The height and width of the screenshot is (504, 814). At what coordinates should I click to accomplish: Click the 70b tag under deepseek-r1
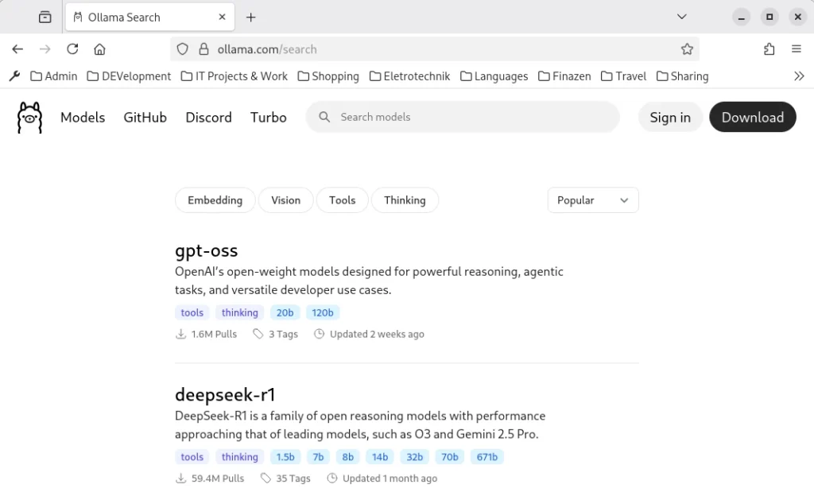450,457
